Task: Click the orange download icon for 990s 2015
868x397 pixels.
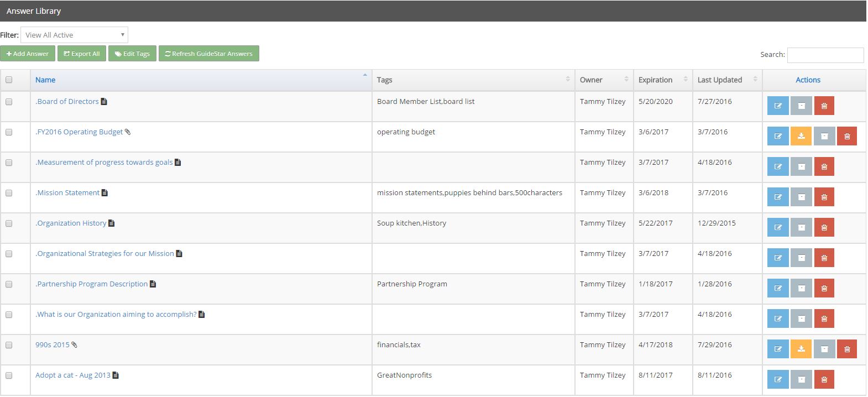Action: [x=801, y=349]
